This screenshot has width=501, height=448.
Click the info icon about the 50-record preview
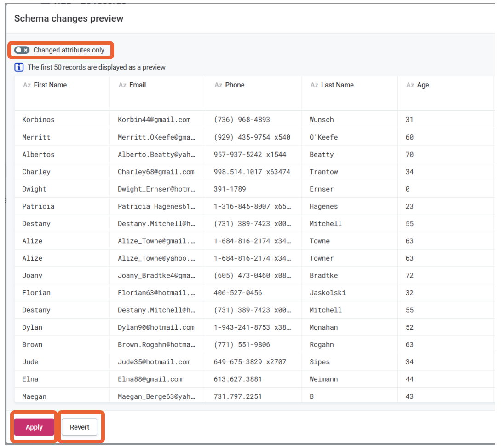(x=18, y=67)
